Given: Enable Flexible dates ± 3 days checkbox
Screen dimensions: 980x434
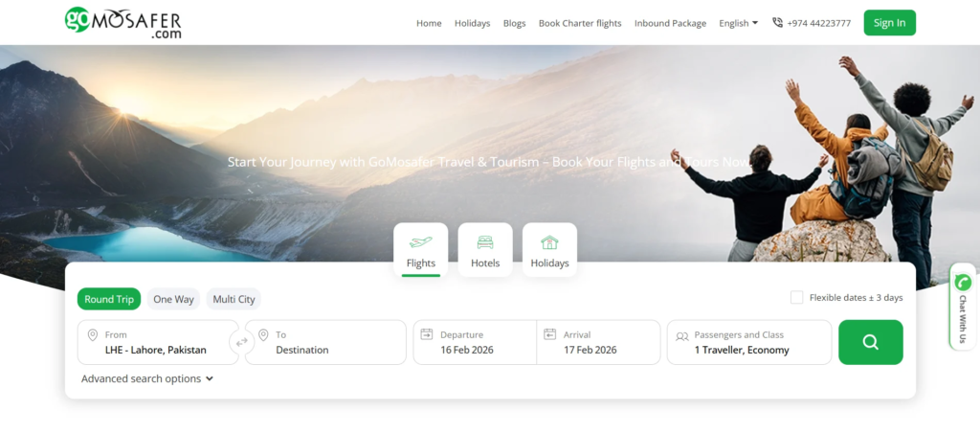Looking at the screenshot, I should 796,298.
